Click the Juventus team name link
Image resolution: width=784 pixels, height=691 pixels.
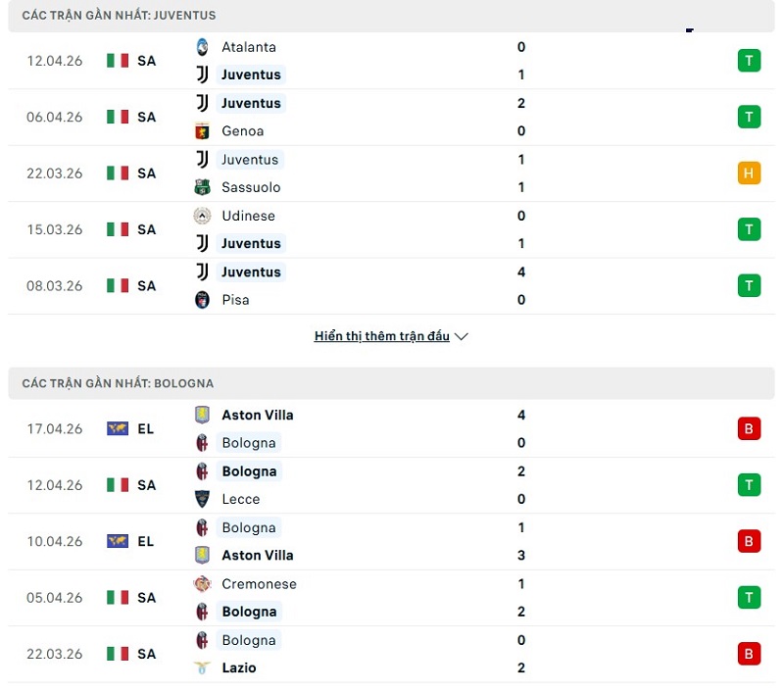(x=251, y=74)
